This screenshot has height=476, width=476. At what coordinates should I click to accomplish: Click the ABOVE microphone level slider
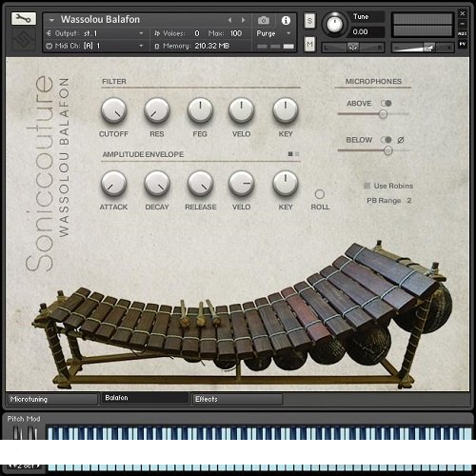click(x=373, y=114)
